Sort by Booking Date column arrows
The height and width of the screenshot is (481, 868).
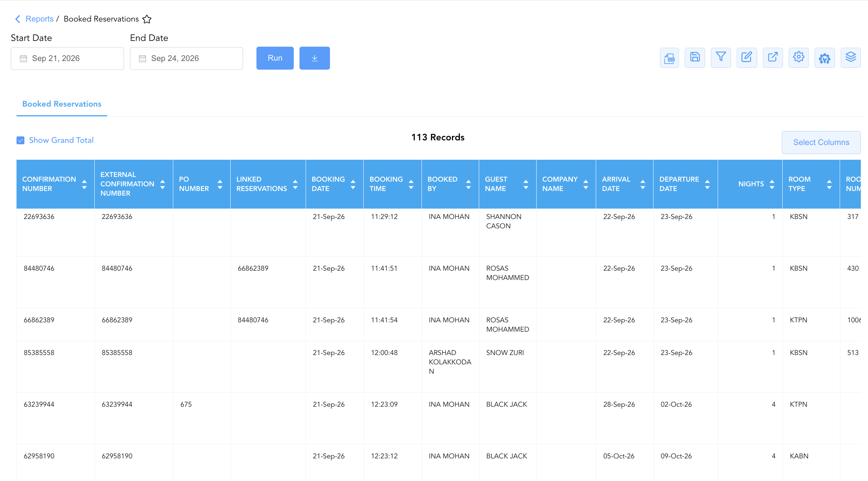pos(353,185)
